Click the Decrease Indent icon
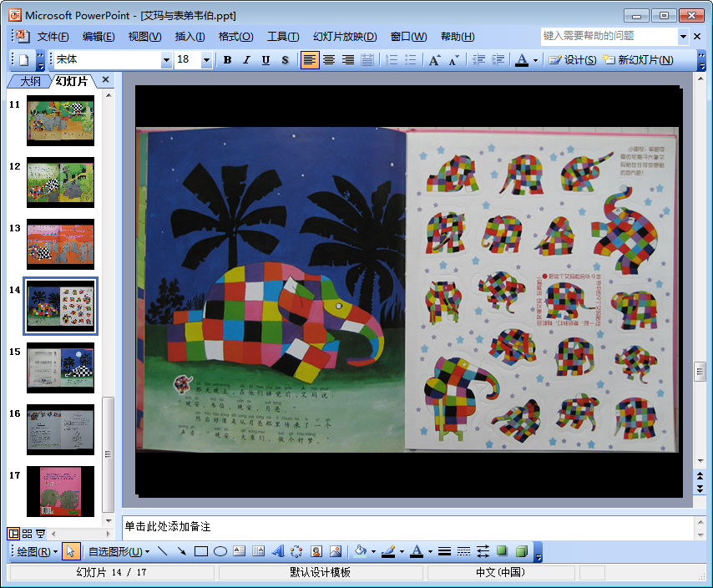 click(x=478, y=60)
